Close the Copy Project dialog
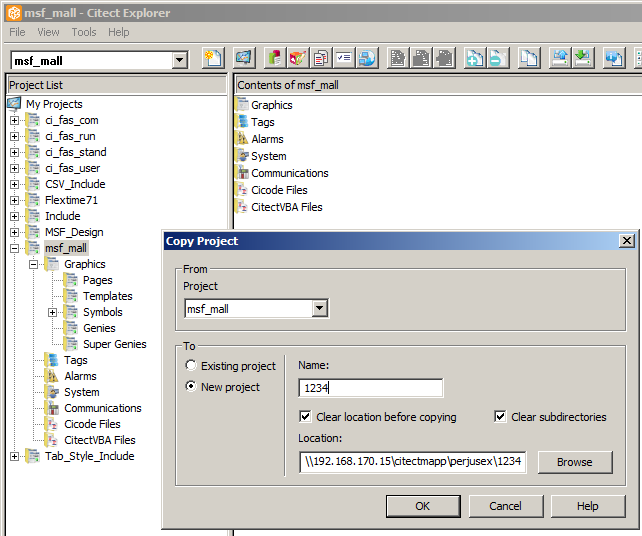 [627, 240]
